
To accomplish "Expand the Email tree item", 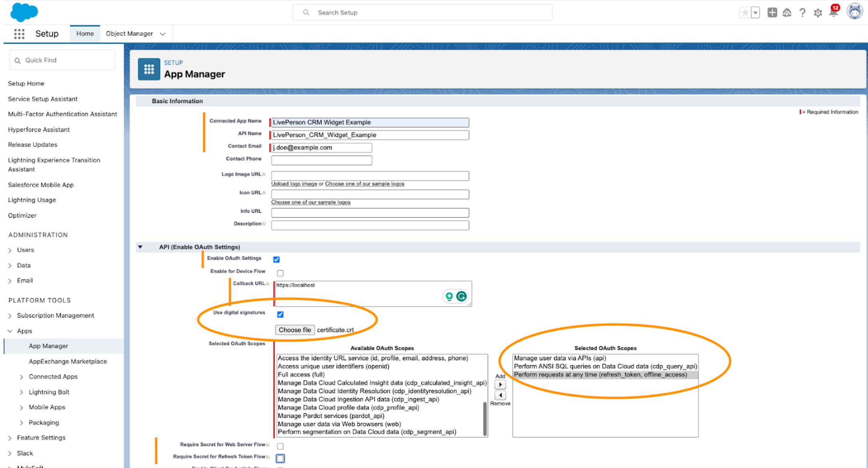I will (10, 281).
